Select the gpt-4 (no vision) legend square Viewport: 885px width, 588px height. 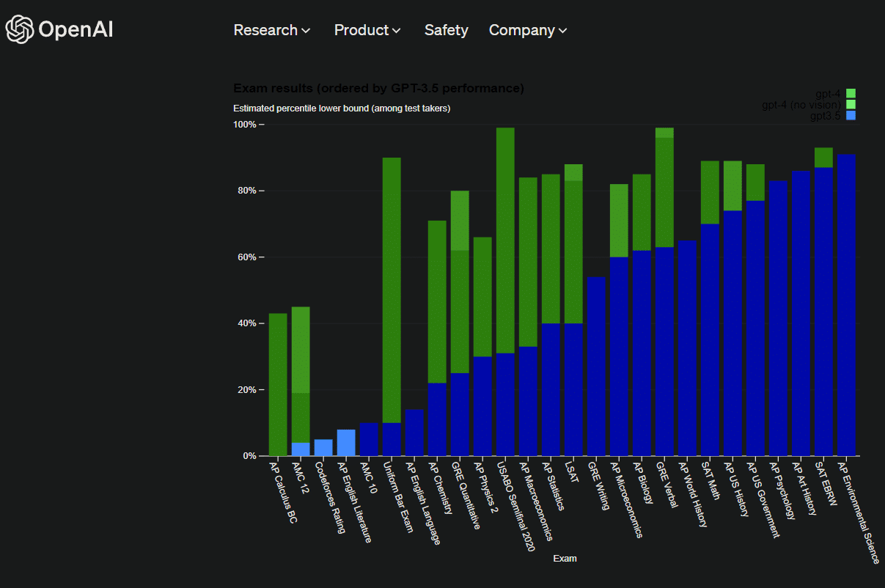851,104
